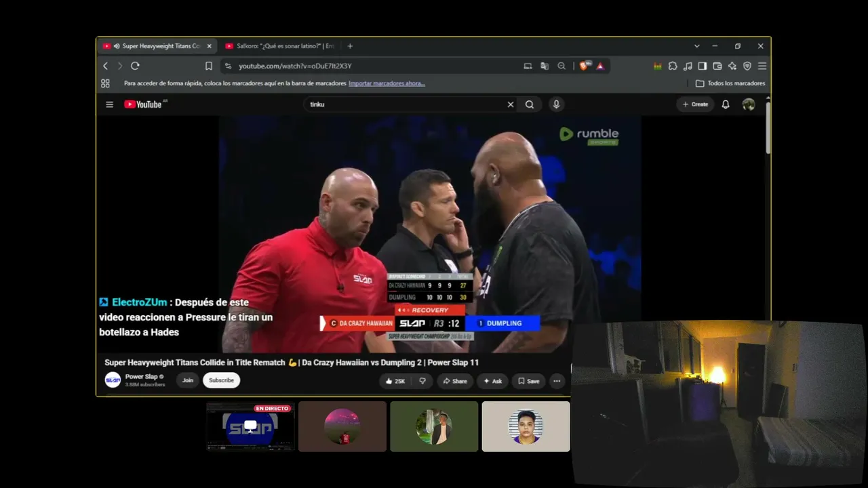Save the video to a playlist
868x488 pixels.
tap(529, 381)
